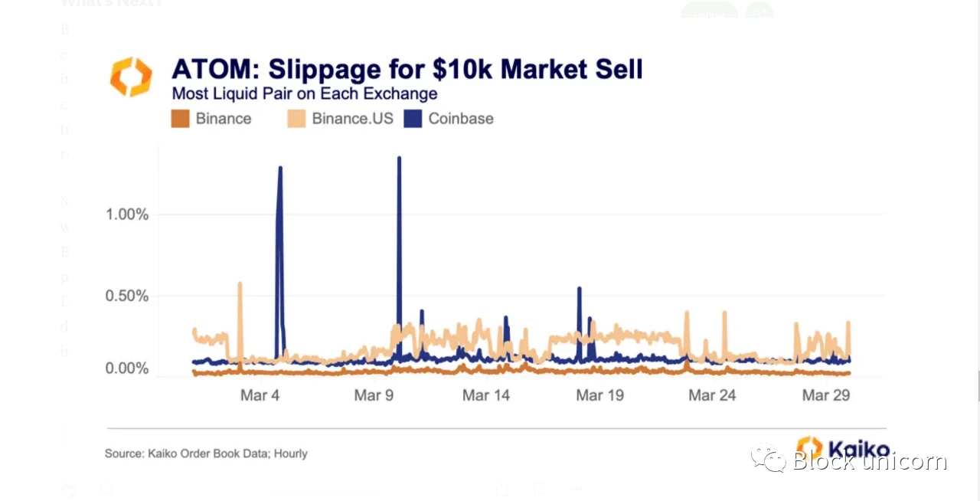The width and height of the screenshot is (980, 501).
Task: Click the Kaiko Order Book Data source text
Action: click(x=206, y=454)
